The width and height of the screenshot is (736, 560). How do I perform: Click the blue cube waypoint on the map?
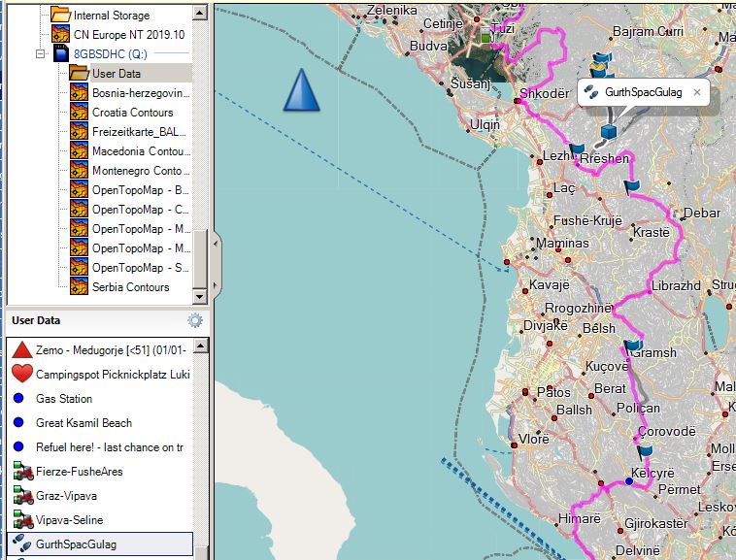(609, 129)
